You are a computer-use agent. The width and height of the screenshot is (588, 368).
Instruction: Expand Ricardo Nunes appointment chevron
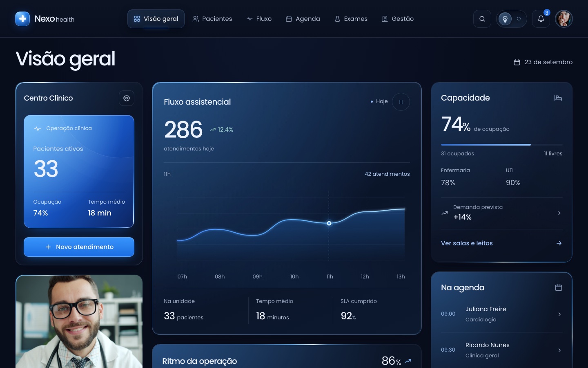click(x=559, y=350)
